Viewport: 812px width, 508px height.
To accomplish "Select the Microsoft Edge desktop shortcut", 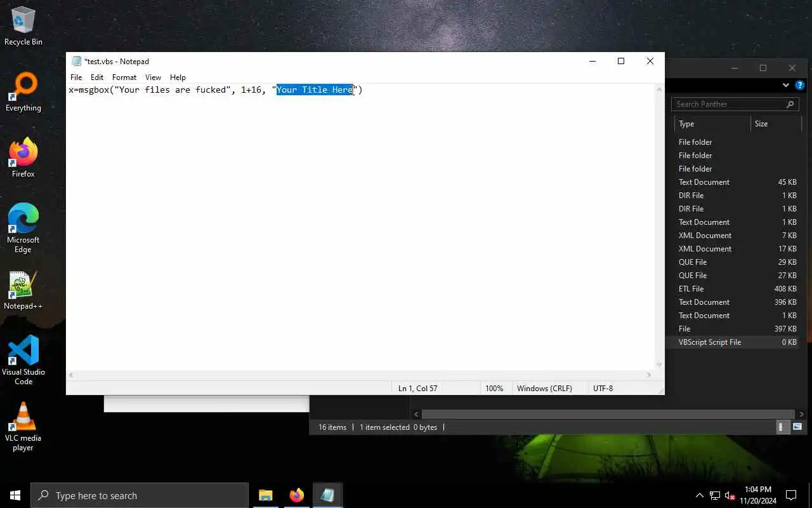I will tap(23, 229).
